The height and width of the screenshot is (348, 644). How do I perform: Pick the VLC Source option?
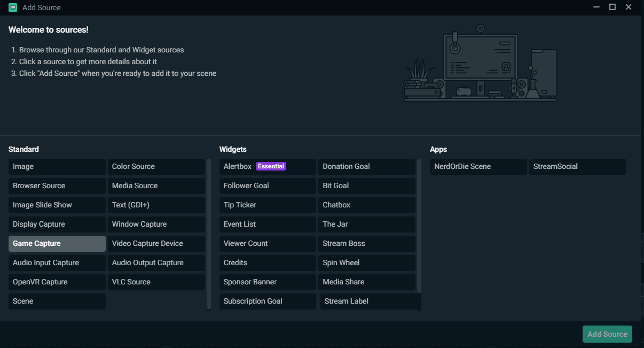(156, 282)
